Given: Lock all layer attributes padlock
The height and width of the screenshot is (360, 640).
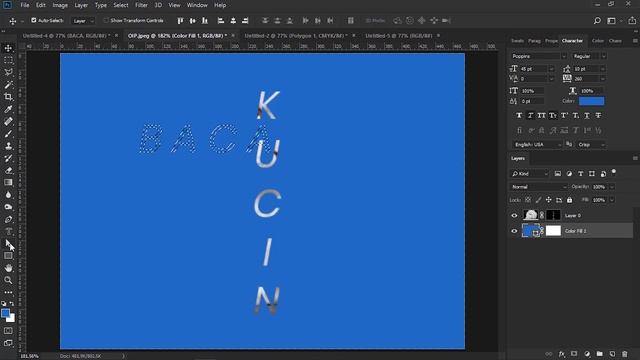Looking at the screenshot, I should 569,200.
